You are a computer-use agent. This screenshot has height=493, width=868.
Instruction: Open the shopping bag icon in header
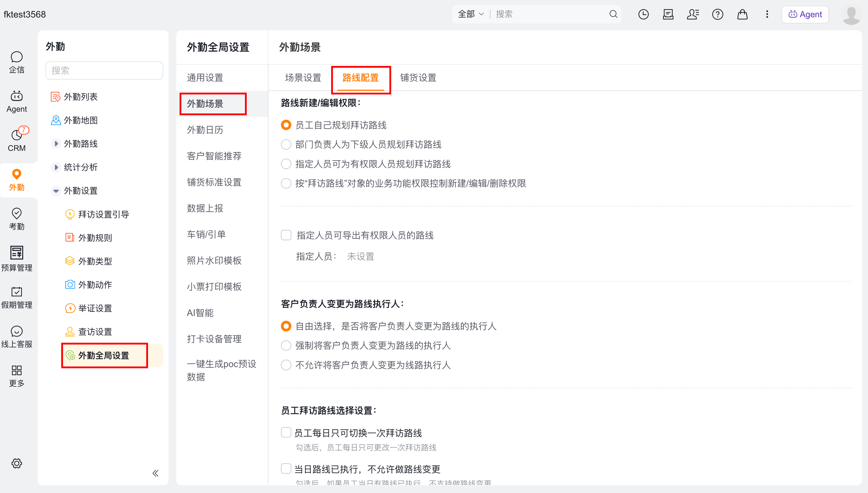pos(742,14)
